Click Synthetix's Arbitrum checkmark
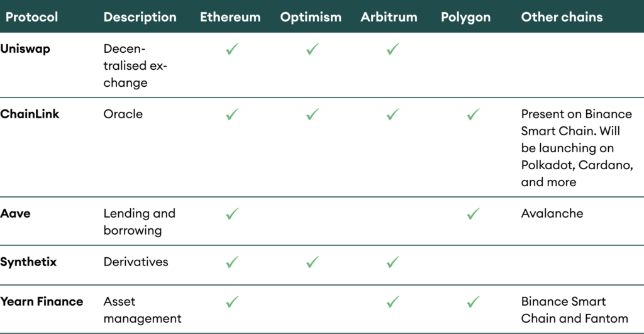The width and height of the screenshot is (644, 334). click(x=393, y=262)
